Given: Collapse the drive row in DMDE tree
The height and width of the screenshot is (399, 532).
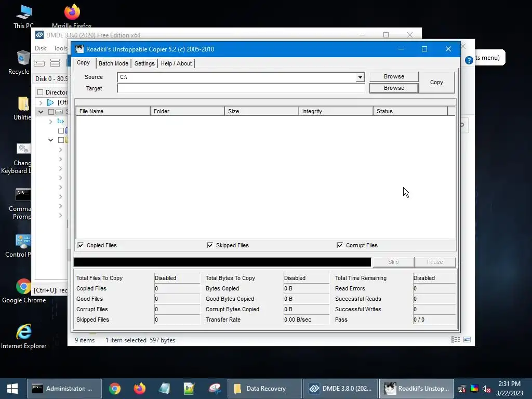Looking at the screenshot, I should tap(41, 112).
